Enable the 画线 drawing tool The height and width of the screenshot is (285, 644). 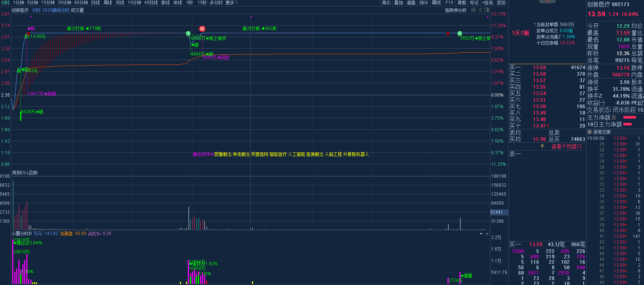pos(436,3)
